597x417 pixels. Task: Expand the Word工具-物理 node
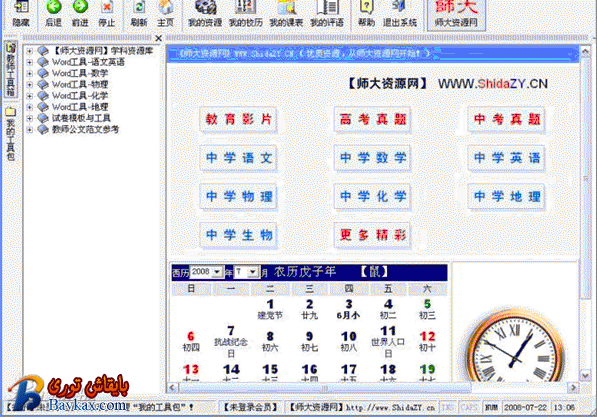pos(29,85)
